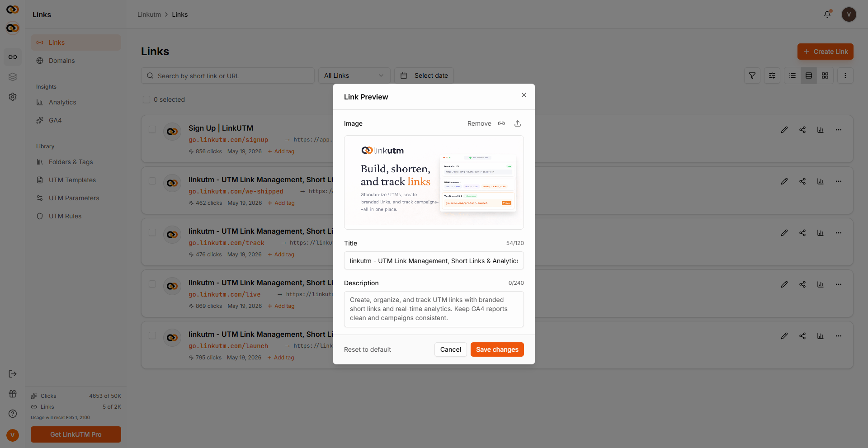Open Links in sidebar
868x448 pixels.
click(x=76, y=42)
